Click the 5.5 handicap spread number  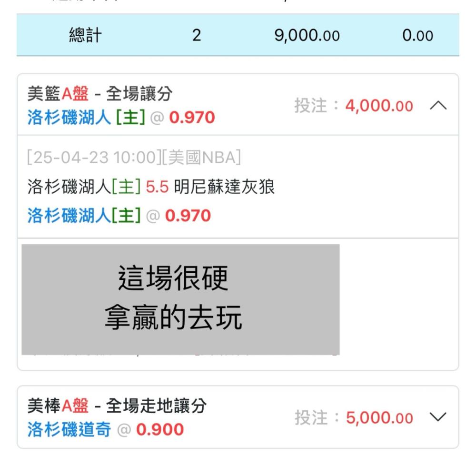[x=157, y=187]
